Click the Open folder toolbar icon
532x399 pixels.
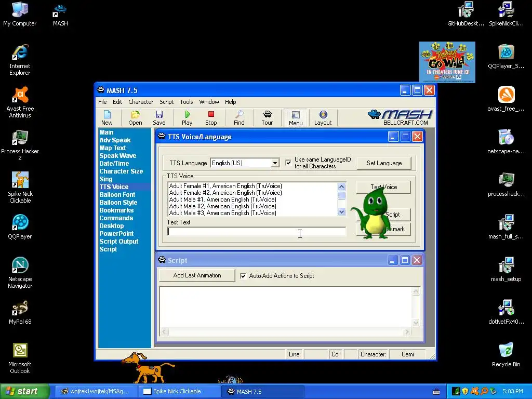[x=135, y=118]
